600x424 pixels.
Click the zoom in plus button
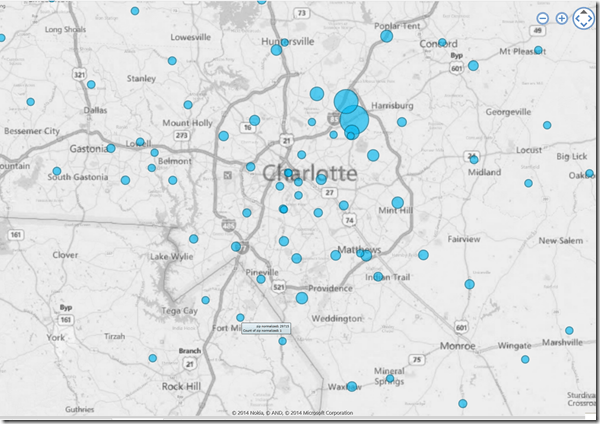click(562, 18)
